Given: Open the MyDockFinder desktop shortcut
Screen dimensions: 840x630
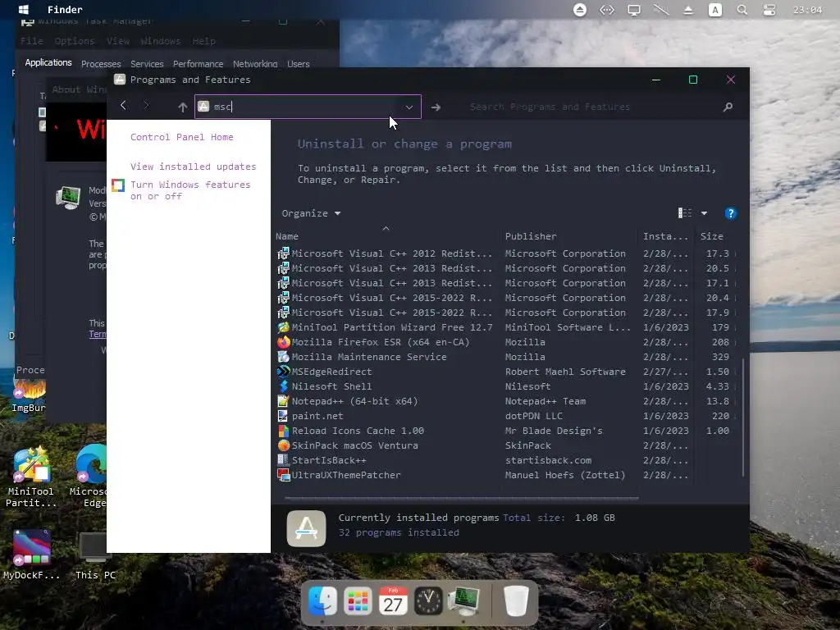Looking at the screenshot, I should 31,555.
